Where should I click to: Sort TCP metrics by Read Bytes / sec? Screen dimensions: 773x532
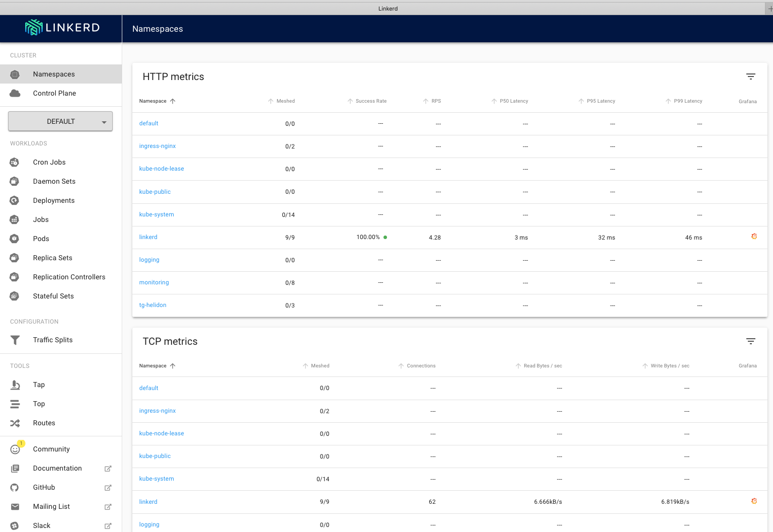538,366
